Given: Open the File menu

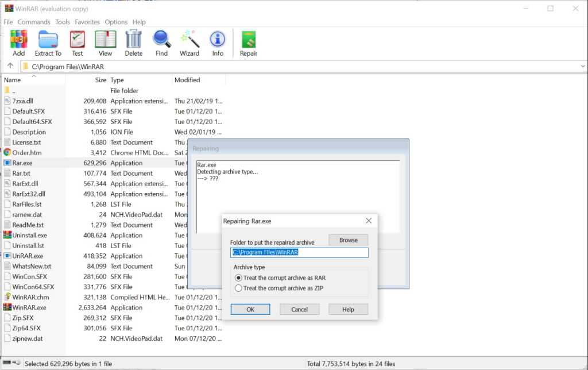Looking at the screenshot, I should [x=8, y=22].
